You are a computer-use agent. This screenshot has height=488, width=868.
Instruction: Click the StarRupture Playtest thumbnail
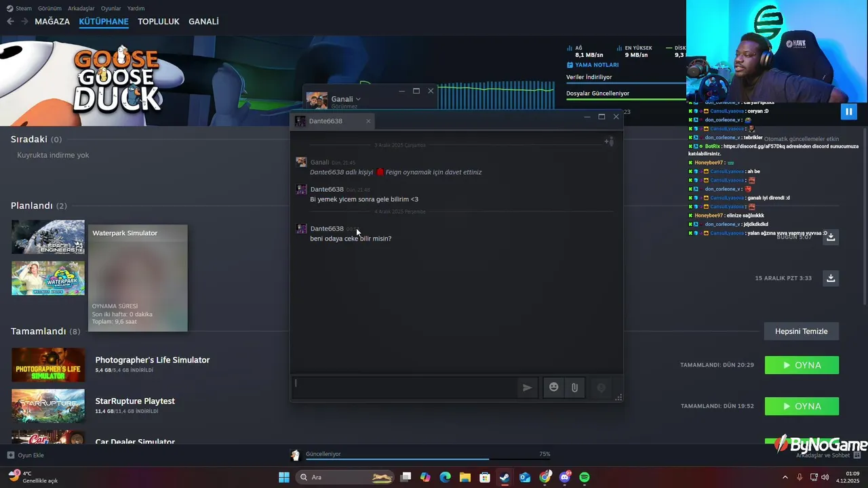click(48, 406)
